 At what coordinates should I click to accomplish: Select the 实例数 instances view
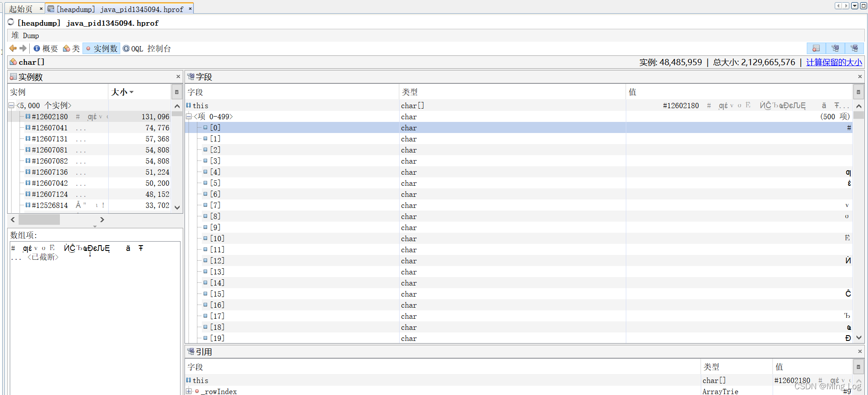pyautogui.click(x=101, y=48)
